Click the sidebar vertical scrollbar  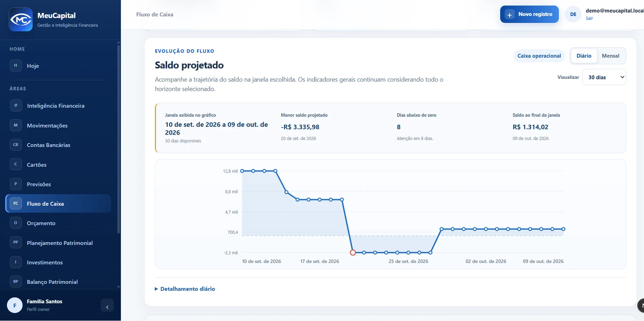point(118,139)
